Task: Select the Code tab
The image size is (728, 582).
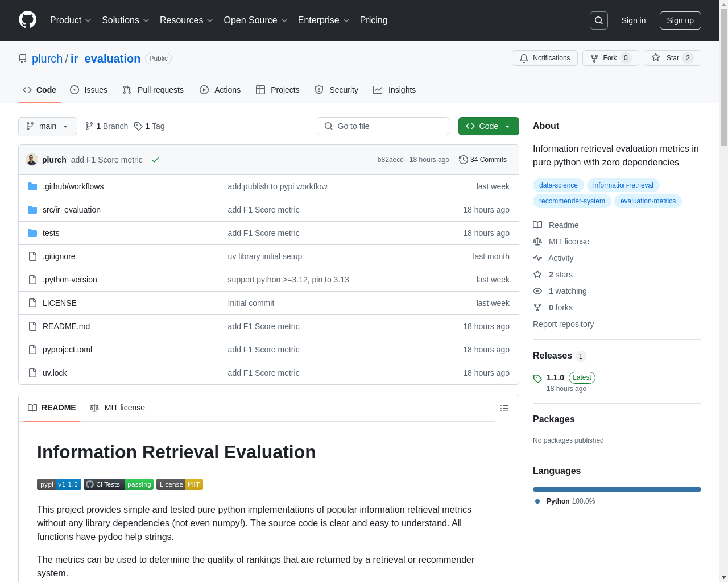Action: (x=40, y=90)
